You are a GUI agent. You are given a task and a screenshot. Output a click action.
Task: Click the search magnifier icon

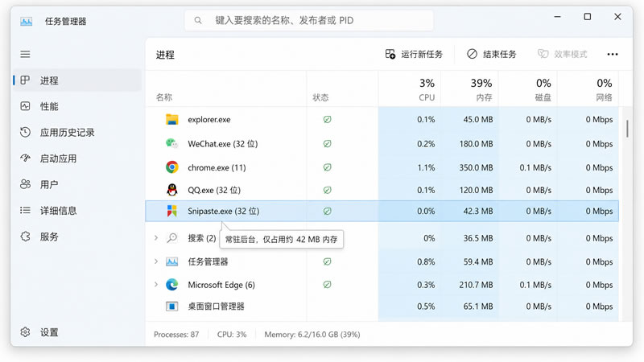coord(198,20)
